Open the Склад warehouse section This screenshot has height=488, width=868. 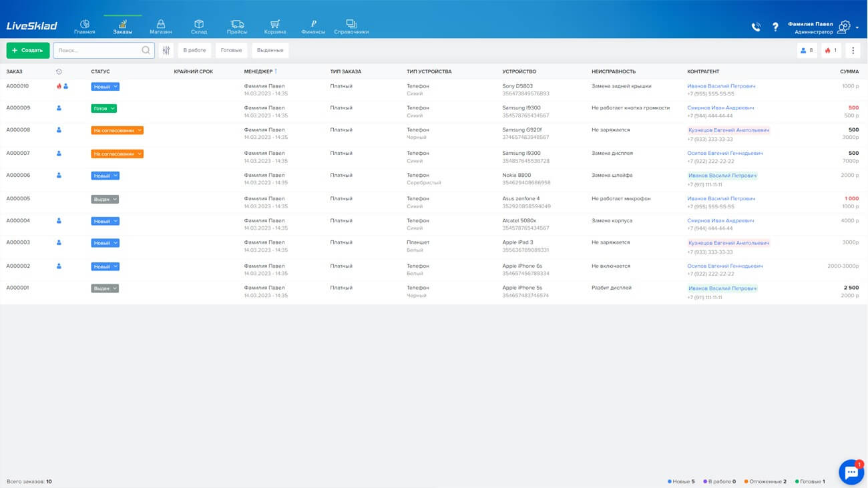(199, 27)
